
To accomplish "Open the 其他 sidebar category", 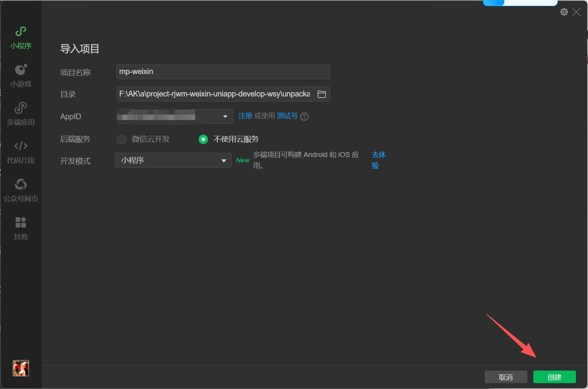I will [x=21, y=229].
